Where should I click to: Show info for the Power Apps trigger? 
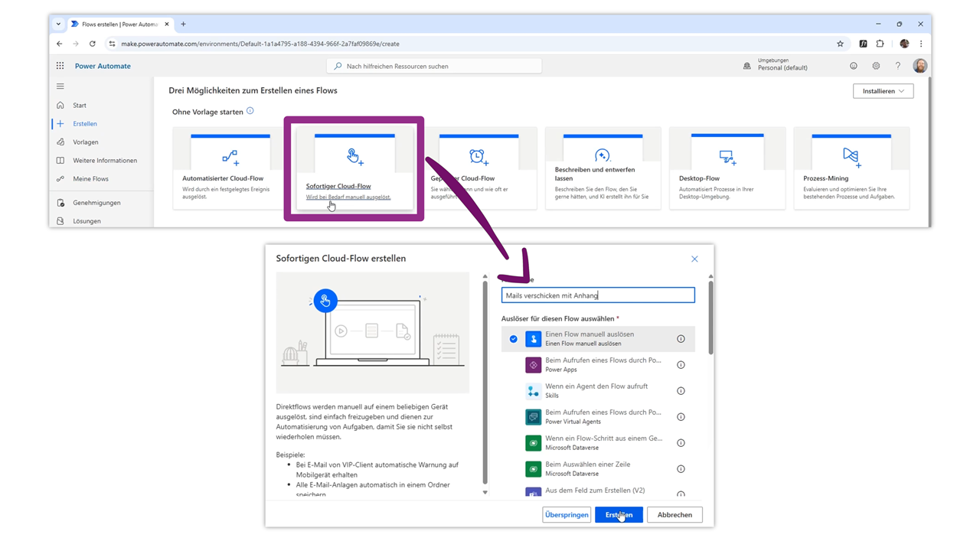[681, 365]
